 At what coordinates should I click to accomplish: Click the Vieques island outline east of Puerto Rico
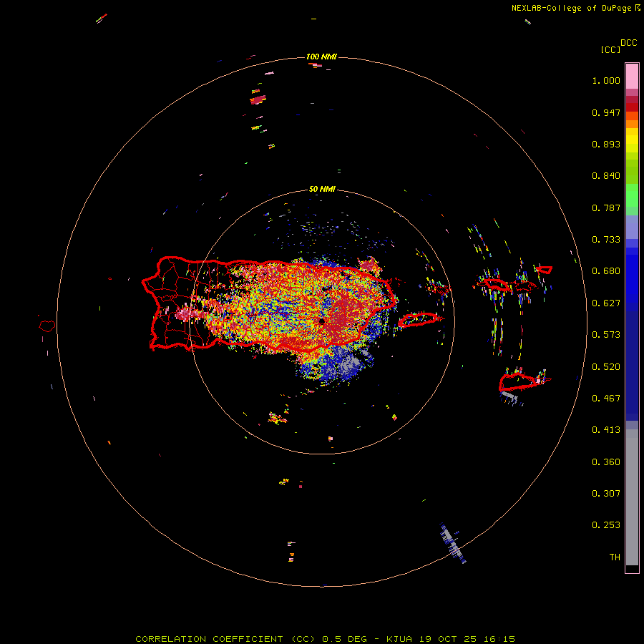pos(419,320)
